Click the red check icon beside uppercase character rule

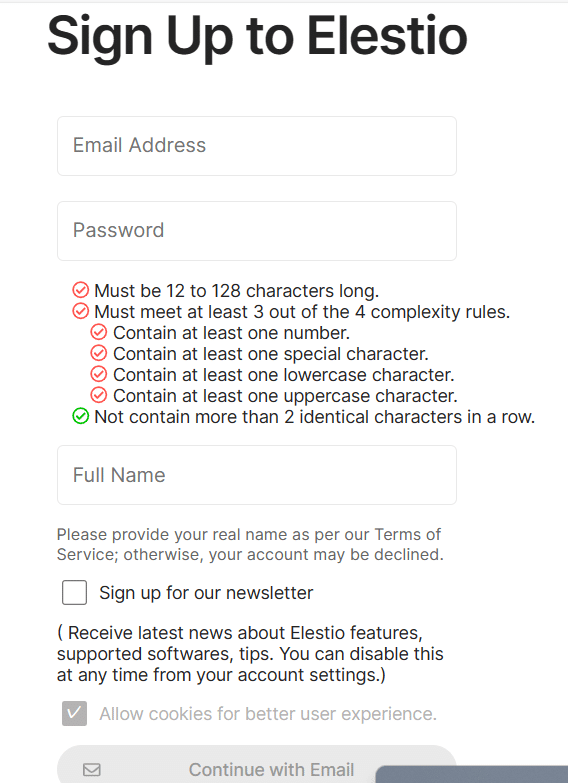click(99, 395)
